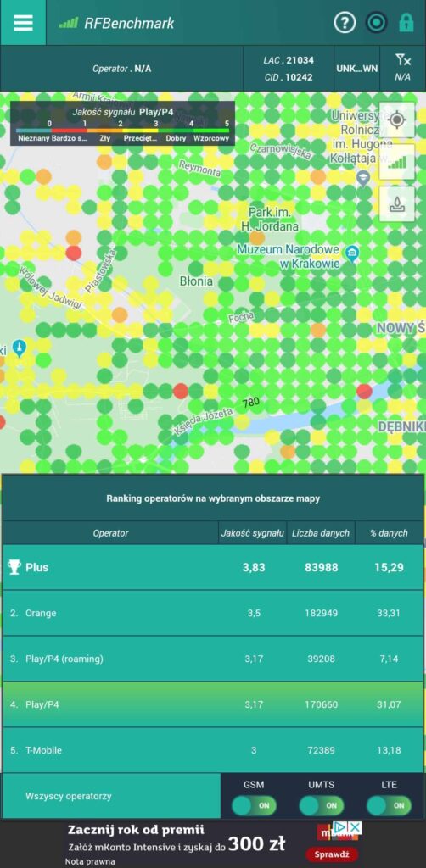Center map on my location
The image size is (426, 868).
pos(396,120)
